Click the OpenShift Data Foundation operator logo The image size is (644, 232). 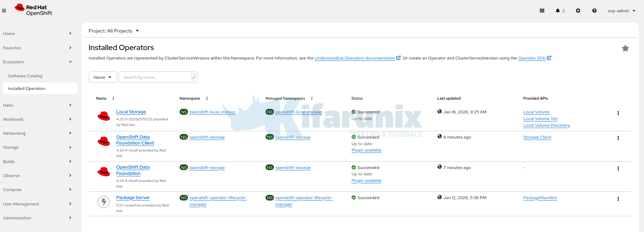[x=104, y=171]
